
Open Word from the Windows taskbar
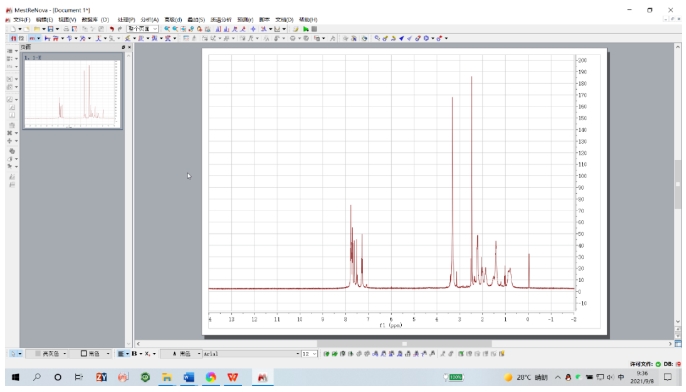[189, 377]
